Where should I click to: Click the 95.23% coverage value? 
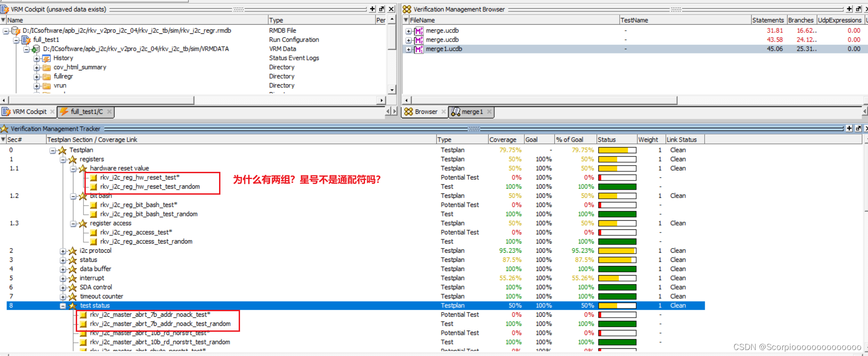(x=510, y=251)
